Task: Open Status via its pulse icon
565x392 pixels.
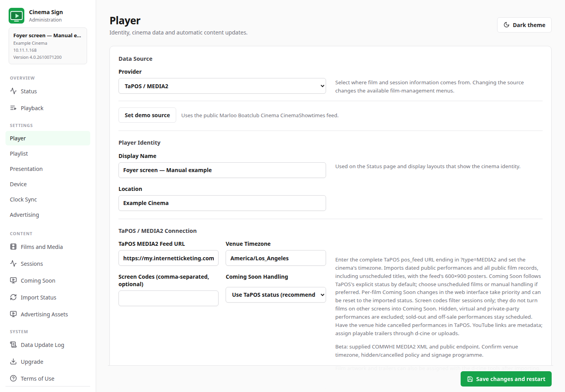Action: (x=13, y=91)
